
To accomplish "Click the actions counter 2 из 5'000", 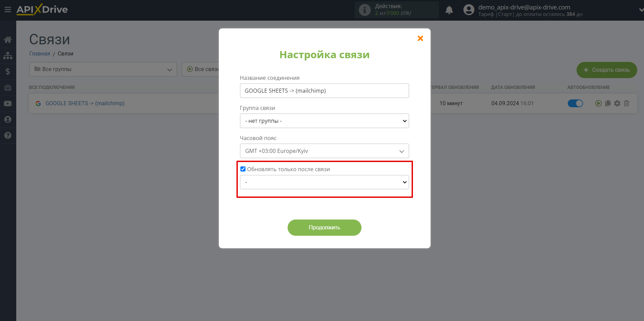I will coord(393,13).
